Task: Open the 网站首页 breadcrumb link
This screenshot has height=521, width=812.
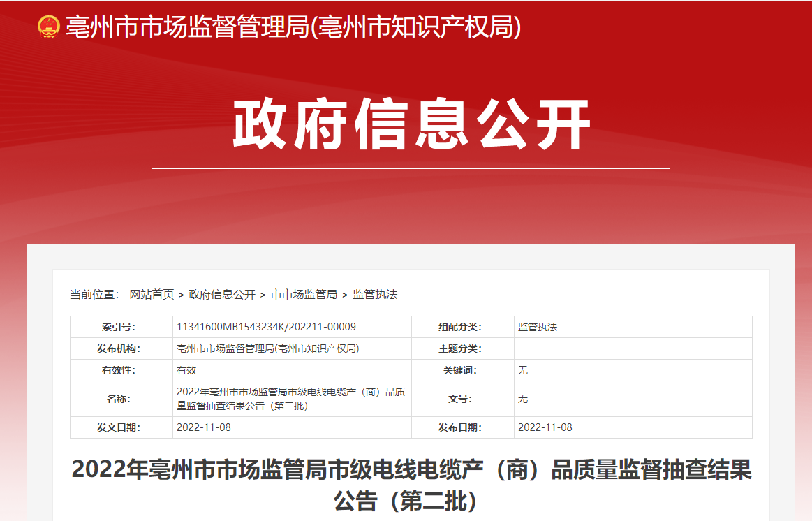Action: click(x=152, y=295)
